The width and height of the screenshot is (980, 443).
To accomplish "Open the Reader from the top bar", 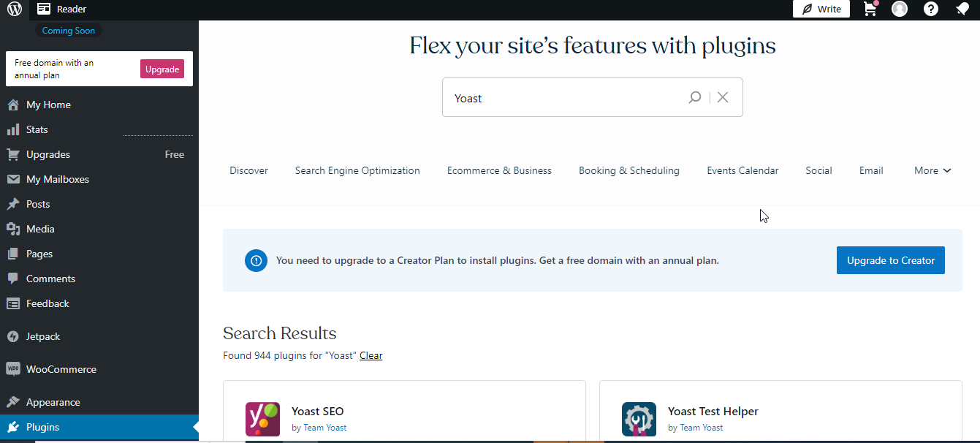I will point(62,10).
